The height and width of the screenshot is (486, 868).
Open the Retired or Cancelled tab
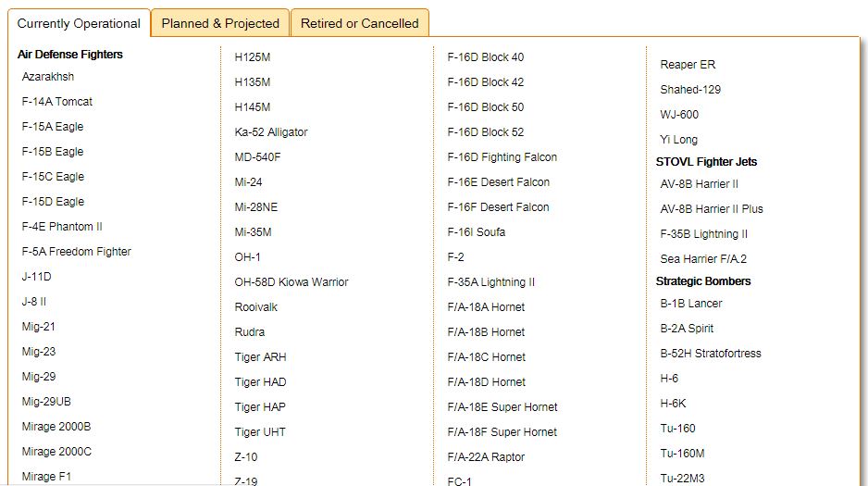(359, 23)
